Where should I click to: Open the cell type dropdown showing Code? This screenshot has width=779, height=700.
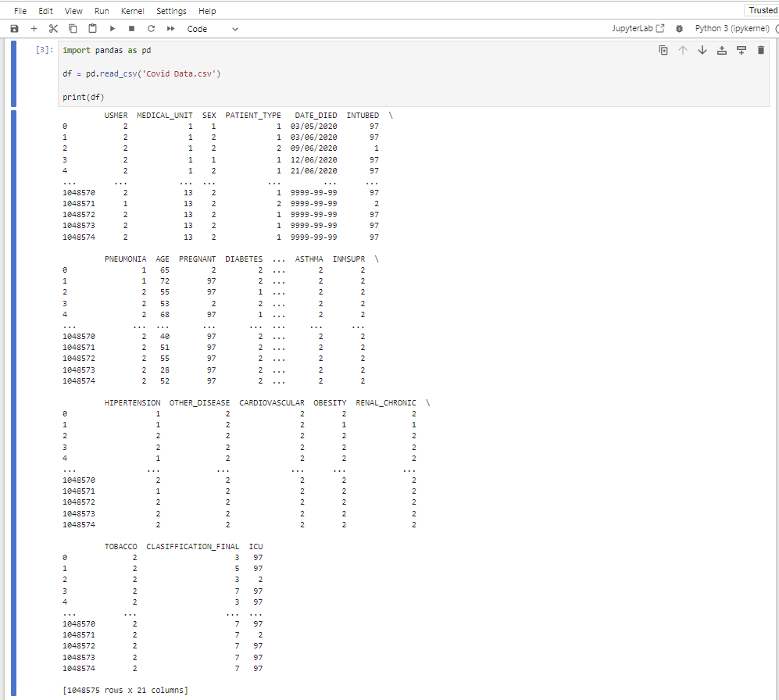pos(213,30)
